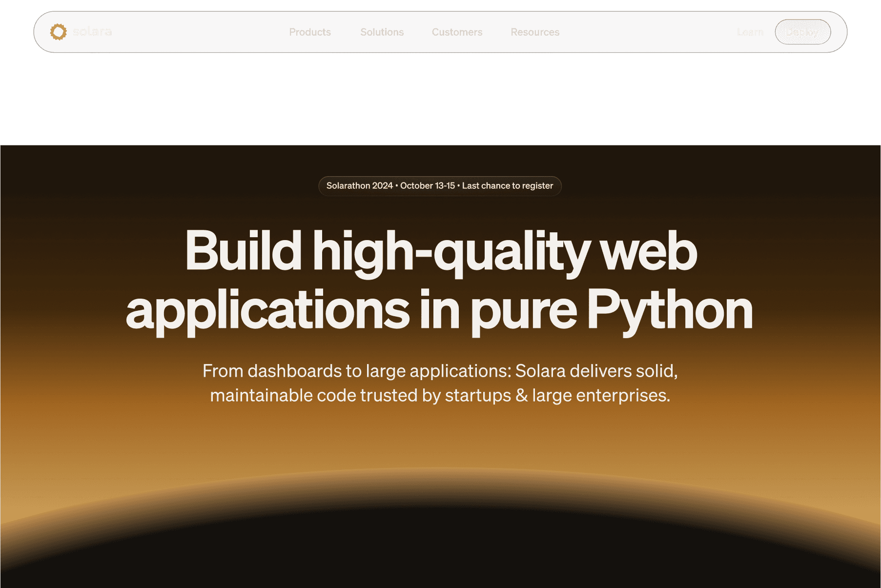Open the Solutions menu
The height and width of the screenshot is (588, 881).
tap(382, 32)
